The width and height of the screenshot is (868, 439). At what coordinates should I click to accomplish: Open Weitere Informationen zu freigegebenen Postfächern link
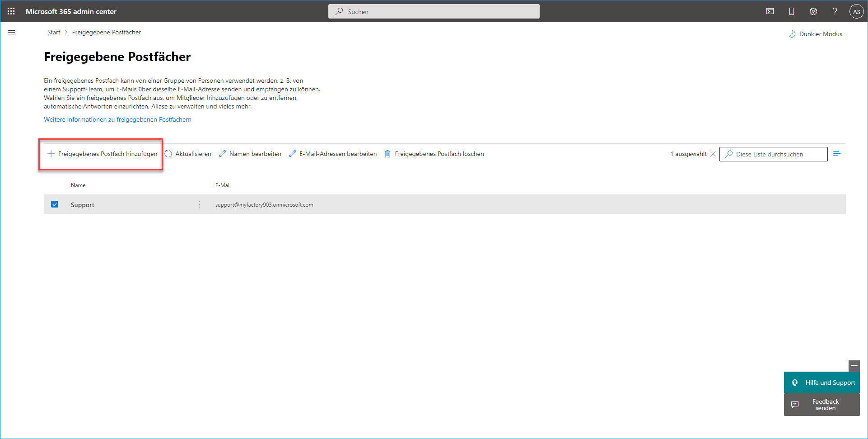[x=117, y=119]
